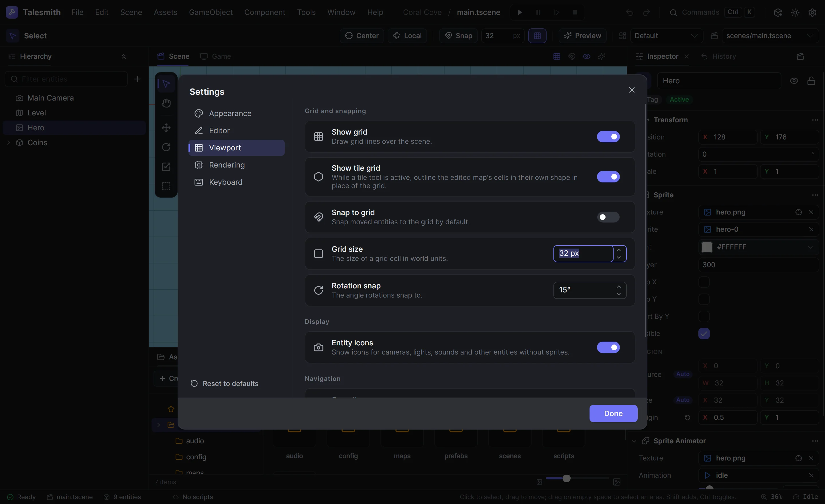Click the Stop playback icon
Image resolution: width=825 pixels, height=504 pixels.
tap(575, 12)
